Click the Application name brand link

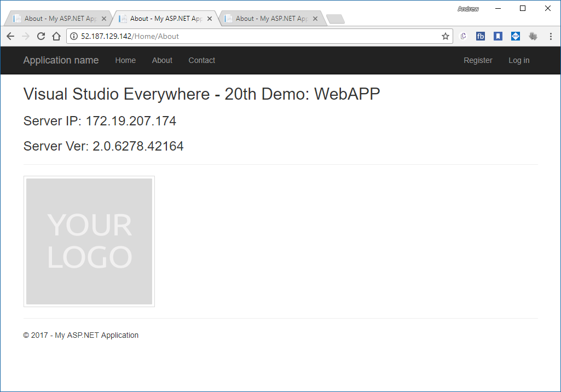[x=61, y=60]
